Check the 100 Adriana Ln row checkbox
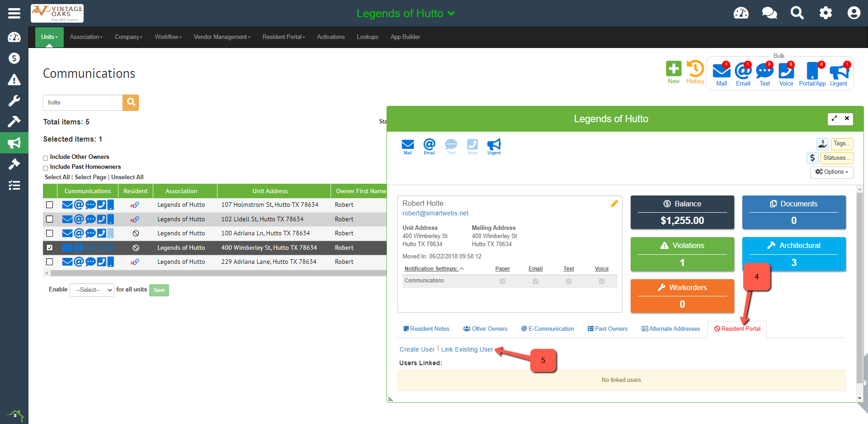 (50, 233)
